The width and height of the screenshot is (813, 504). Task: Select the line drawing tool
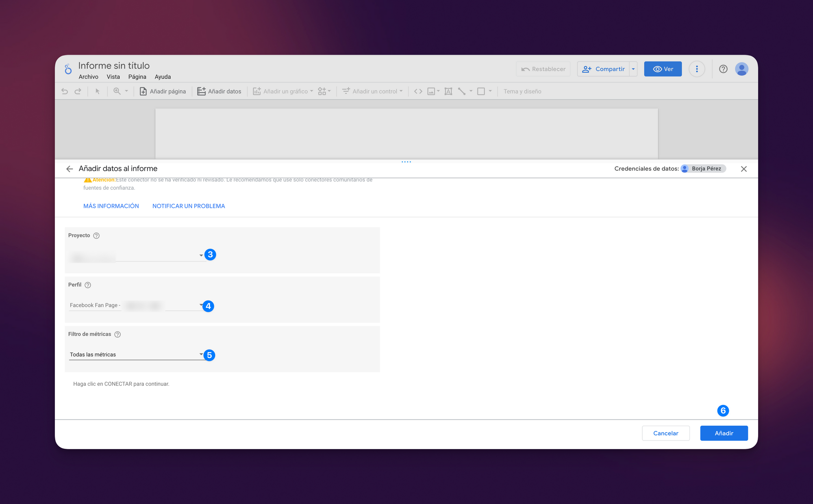point(462,91)
